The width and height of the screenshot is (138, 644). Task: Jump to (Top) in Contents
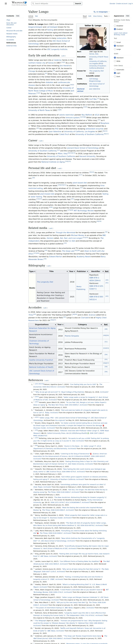[x=8, y=20]
